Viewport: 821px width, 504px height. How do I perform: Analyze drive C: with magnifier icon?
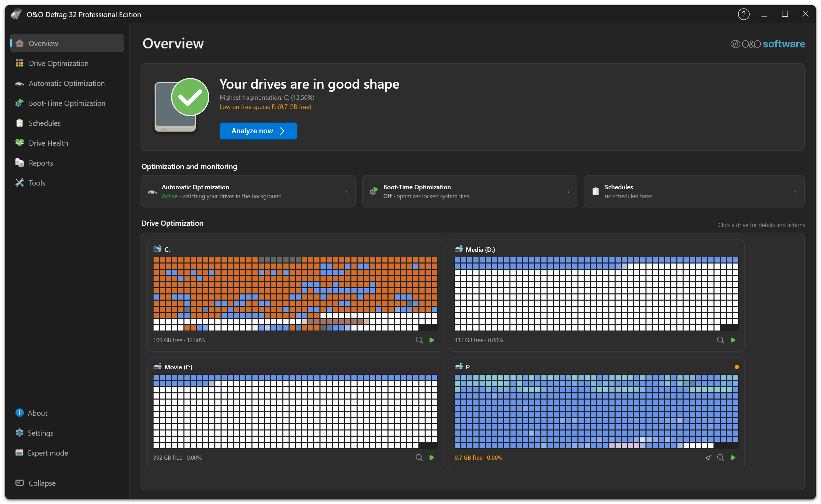[x=419, y=340]
